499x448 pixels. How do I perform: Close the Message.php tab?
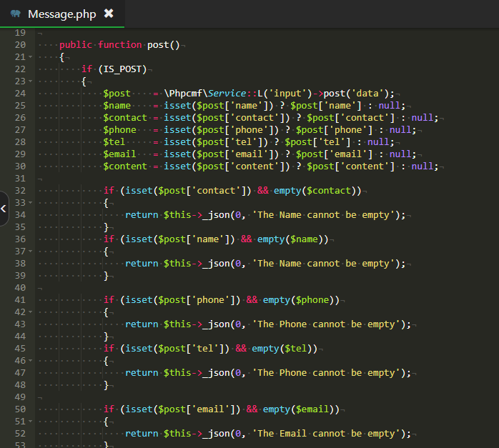click(109, 14)
